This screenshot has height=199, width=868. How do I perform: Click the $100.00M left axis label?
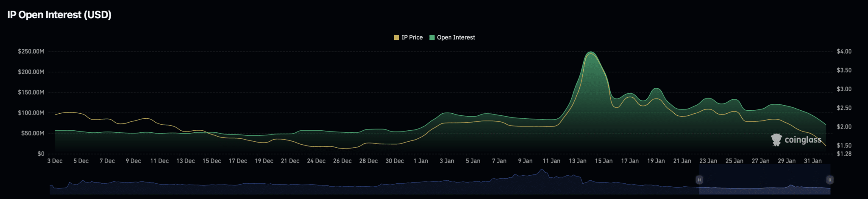[31, 113]
